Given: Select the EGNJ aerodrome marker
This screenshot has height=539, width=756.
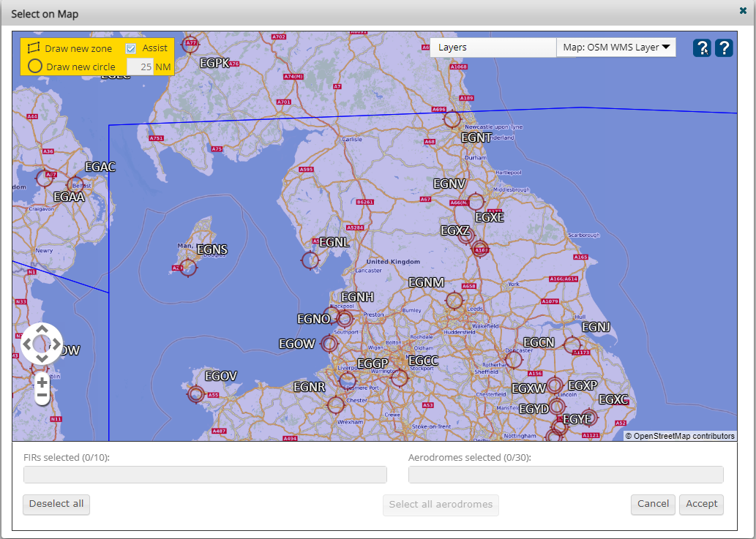Looking at the screenshot, I should (572, 345).
